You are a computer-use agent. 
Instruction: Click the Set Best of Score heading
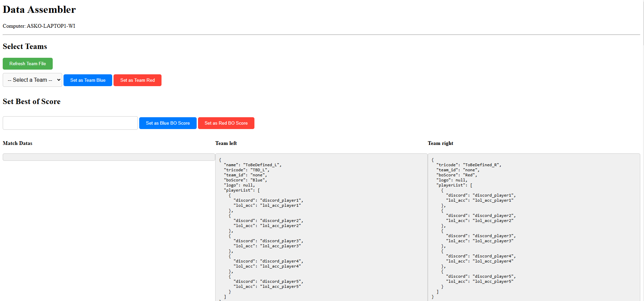coord(32,102)
